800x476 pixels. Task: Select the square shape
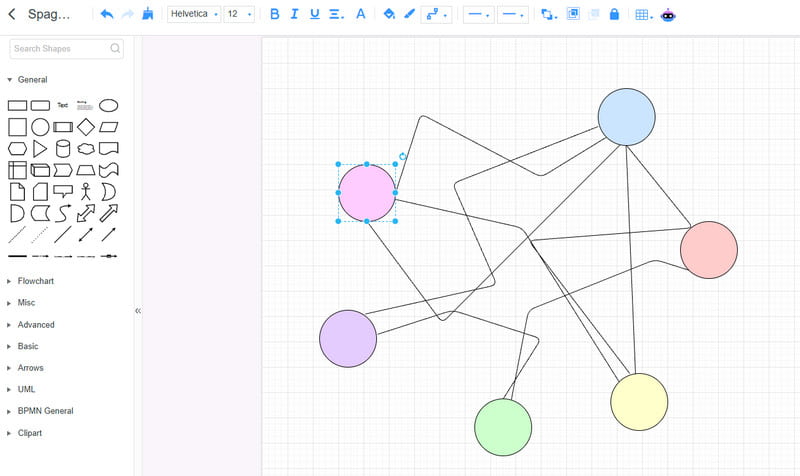(17, 127)
